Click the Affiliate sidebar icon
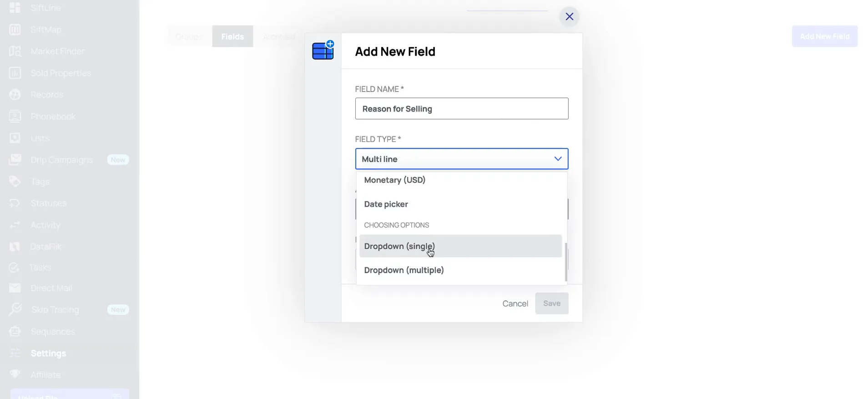The height and width of the screenshot is (399, 868). coord(15,374)
